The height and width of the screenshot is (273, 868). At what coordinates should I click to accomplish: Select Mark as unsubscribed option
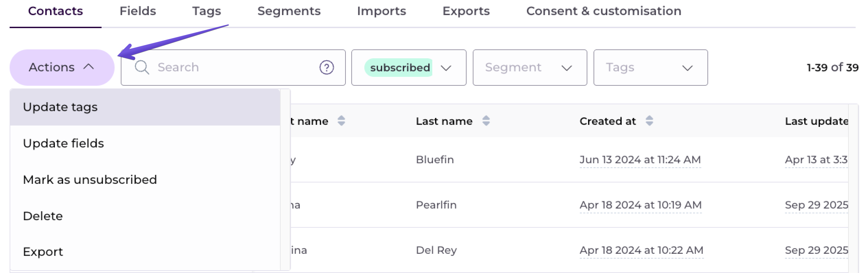pyautogui.click(x=90, y=180)
